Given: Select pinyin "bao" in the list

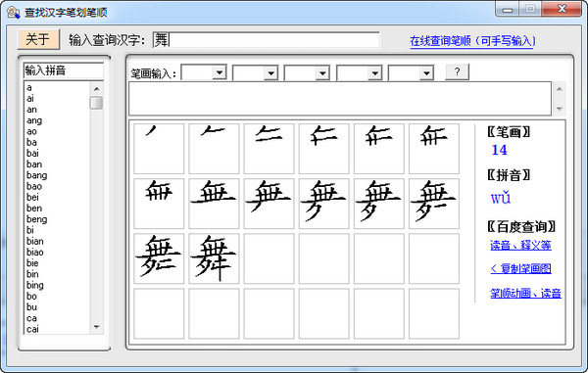Looking at the screenshot, I should 34,186.
